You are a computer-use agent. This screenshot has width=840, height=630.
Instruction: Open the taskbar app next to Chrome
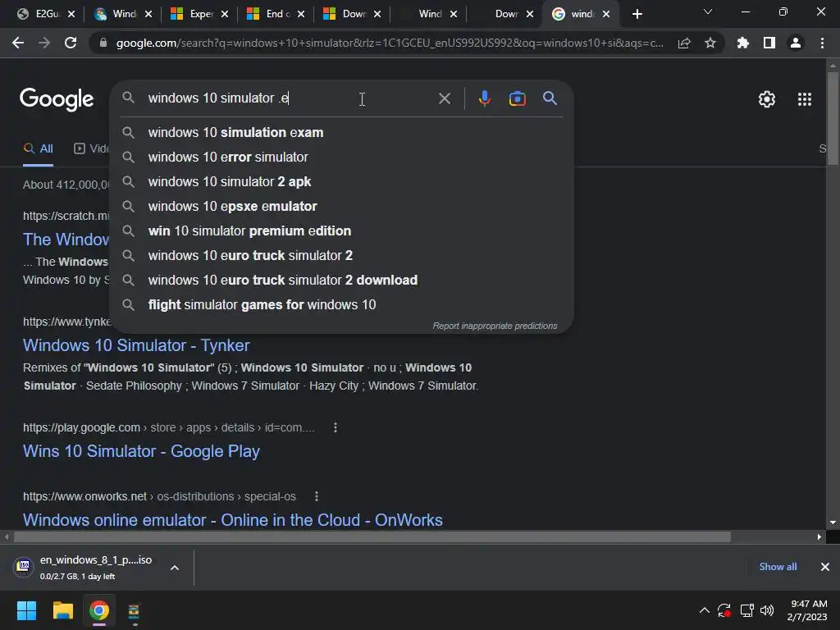click(x=134, y=611)
